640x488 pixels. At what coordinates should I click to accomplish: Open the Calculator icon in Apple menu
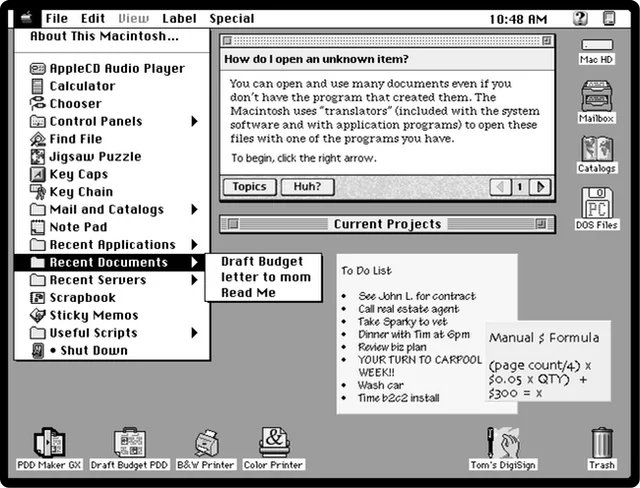click(37, 86)
